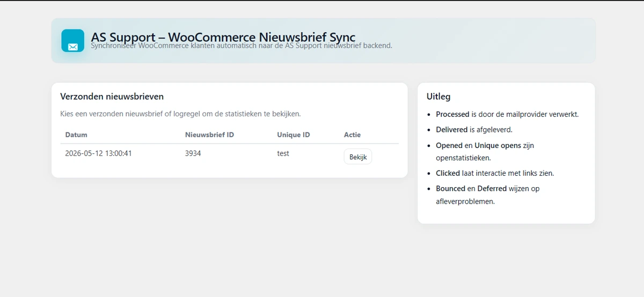Click the Bounced en Deferred bullet

488,195
